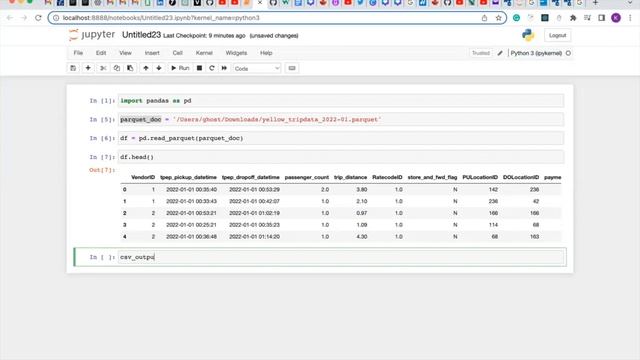Viewport: 640px width, 360px height.
Task: Click the Jupyter logo
Action: coord(92,35)
